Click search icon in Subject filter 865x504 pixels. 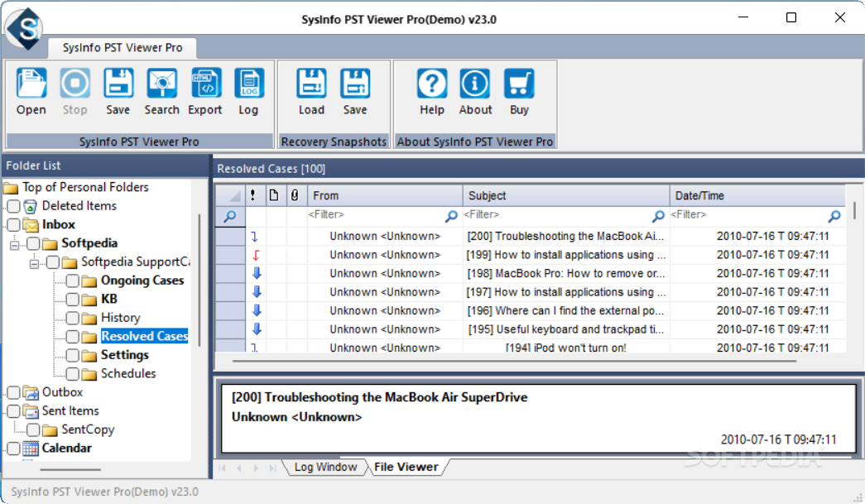658,216
